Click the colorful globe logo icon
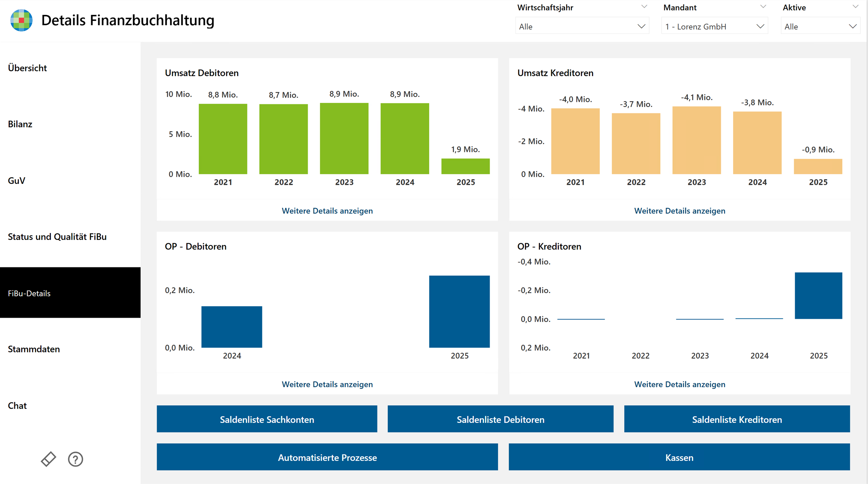 tap(21, 20)
